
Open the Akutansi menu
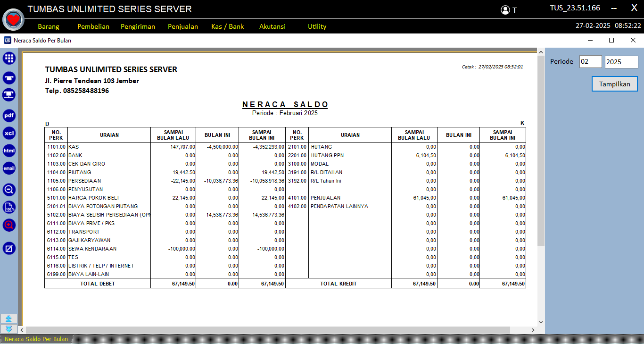(x=272, y=26)
